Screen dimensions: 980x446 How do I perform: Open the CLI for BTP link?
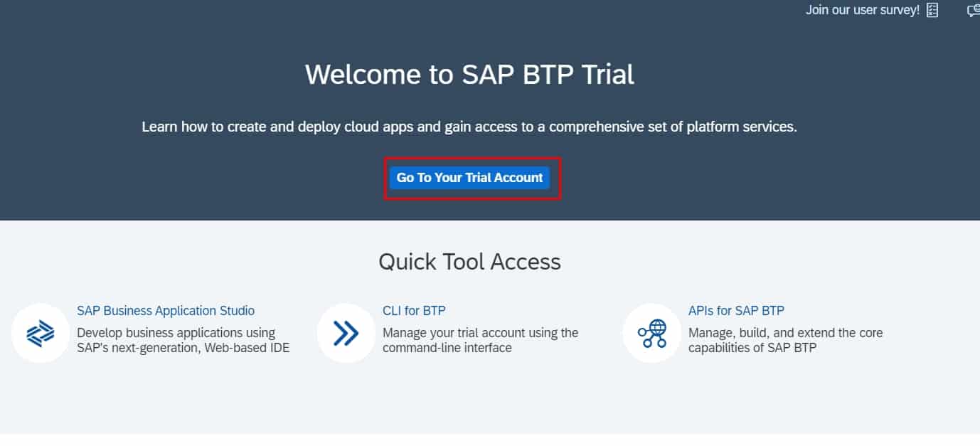click(414, 310)
